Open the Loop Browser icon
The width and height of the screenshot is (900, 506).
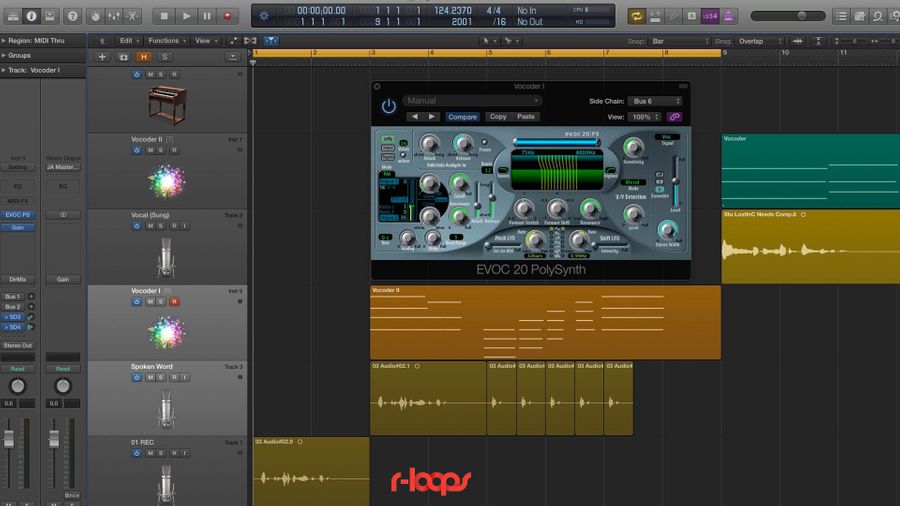878,16
